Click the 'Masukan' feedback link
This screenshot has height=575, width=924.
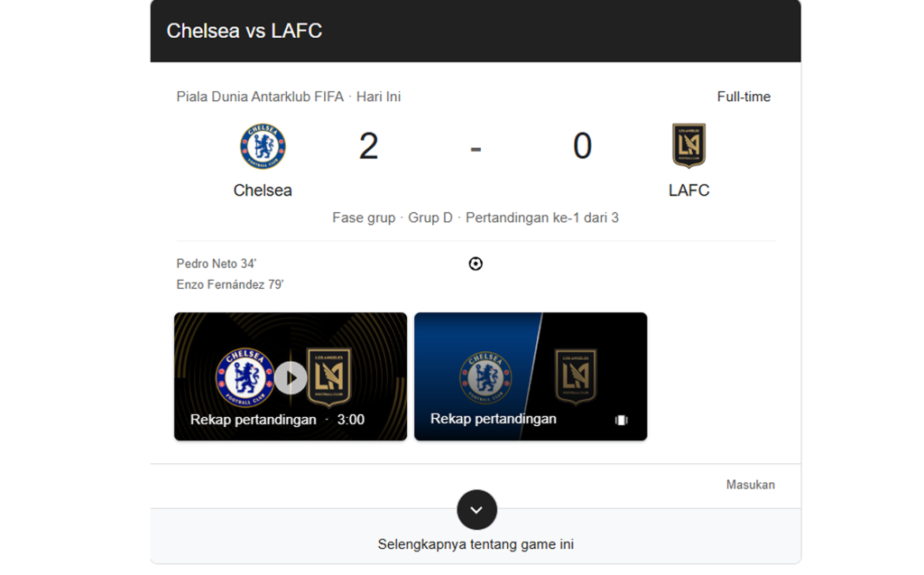pyautogui.click(x=751, y=485)
